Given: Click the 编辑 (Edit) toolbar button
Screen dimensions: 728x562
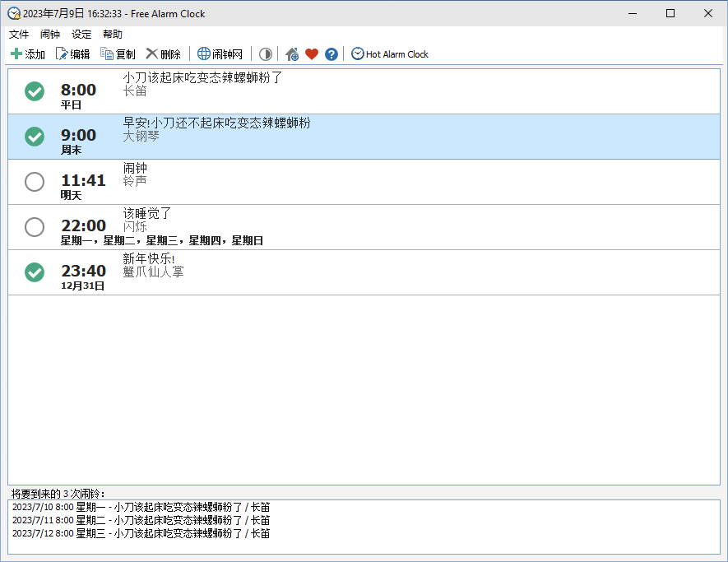Looking at the screenshot, I should pos(72,54).
